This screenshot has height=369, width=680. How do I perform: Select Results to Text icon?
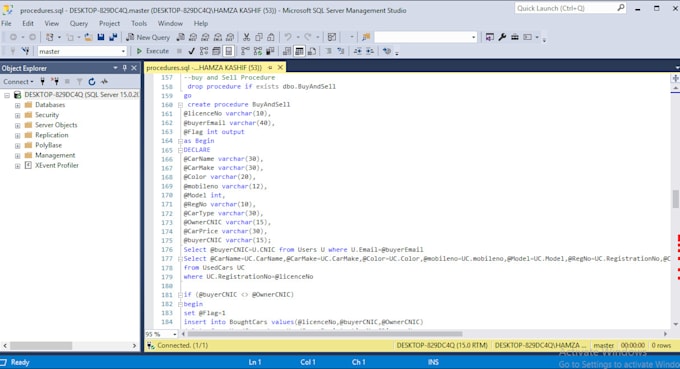coord(287,51)
